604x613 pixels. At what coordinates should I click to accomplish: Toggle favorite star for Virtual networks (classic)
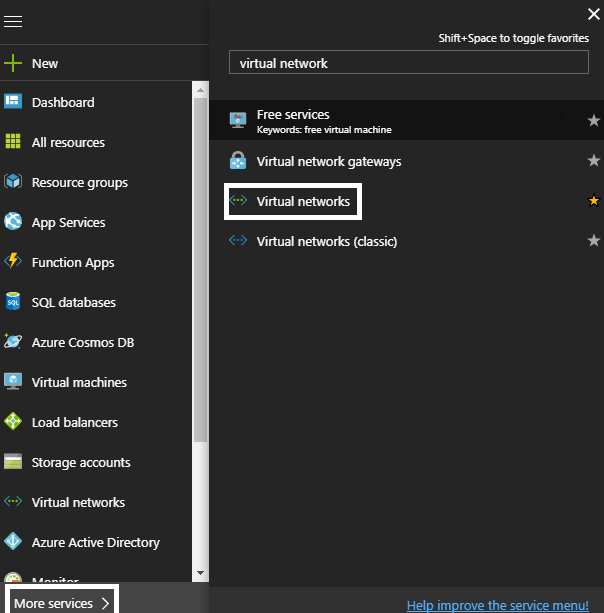coord(593,241)
